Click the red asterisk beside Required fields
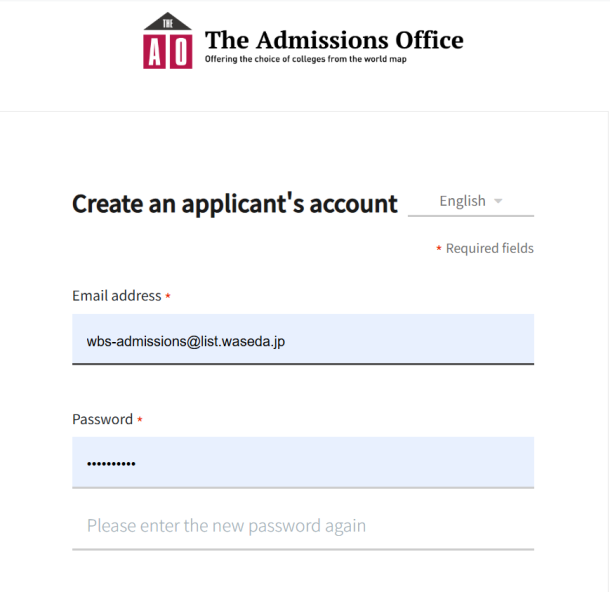 click(439, 248)
